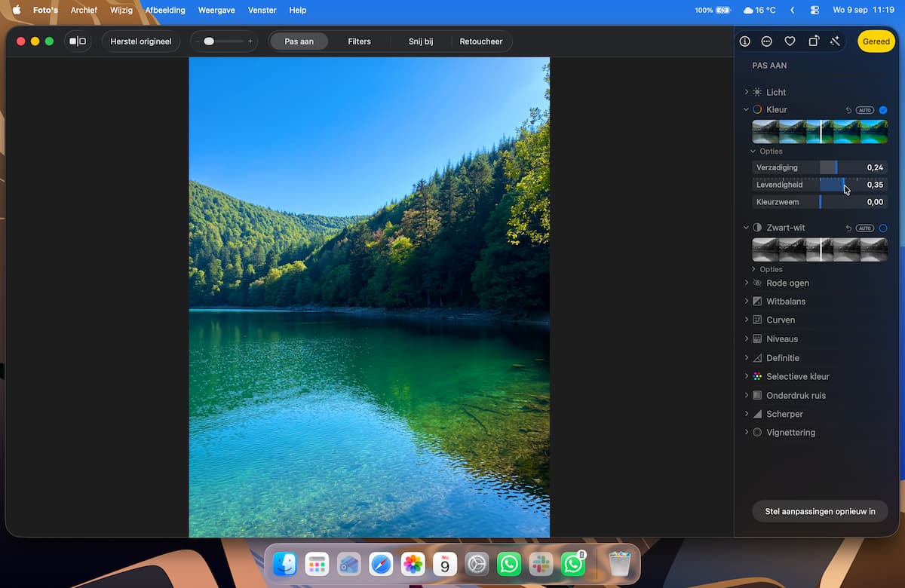The height and width of the screenshot is (588, 905).
Task: Open Control Center in the menu bar
Action: [814, 11]
